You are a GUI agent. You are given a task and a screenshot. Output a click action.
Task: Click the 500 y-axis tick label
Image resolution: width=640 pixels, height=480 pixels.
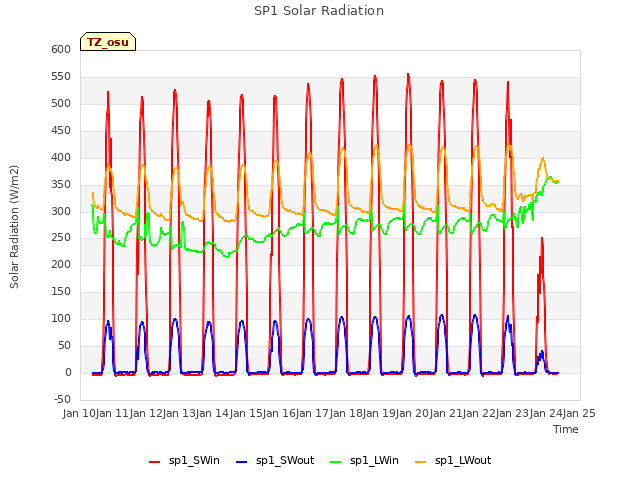(x=61, y=103)
